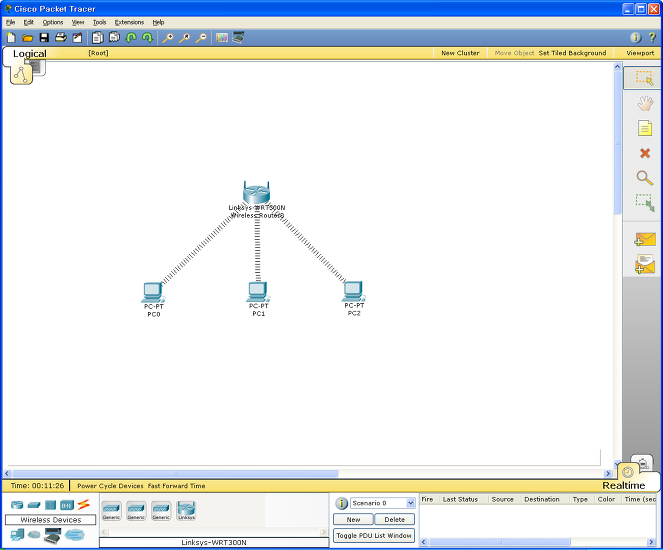
Task: Zoom in with the plus magnifier
Action: pyautogui.click(x=168, y=38)
